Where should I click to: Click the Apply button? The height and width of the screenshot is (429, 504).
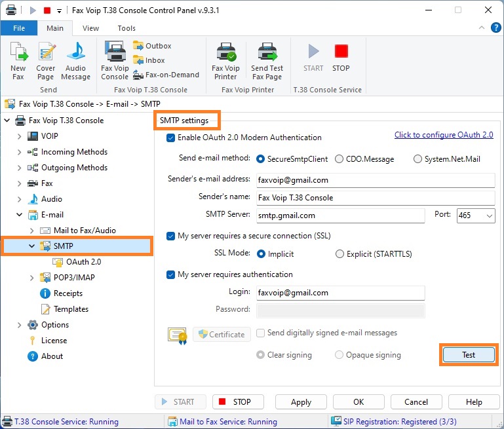coord(301,402)
